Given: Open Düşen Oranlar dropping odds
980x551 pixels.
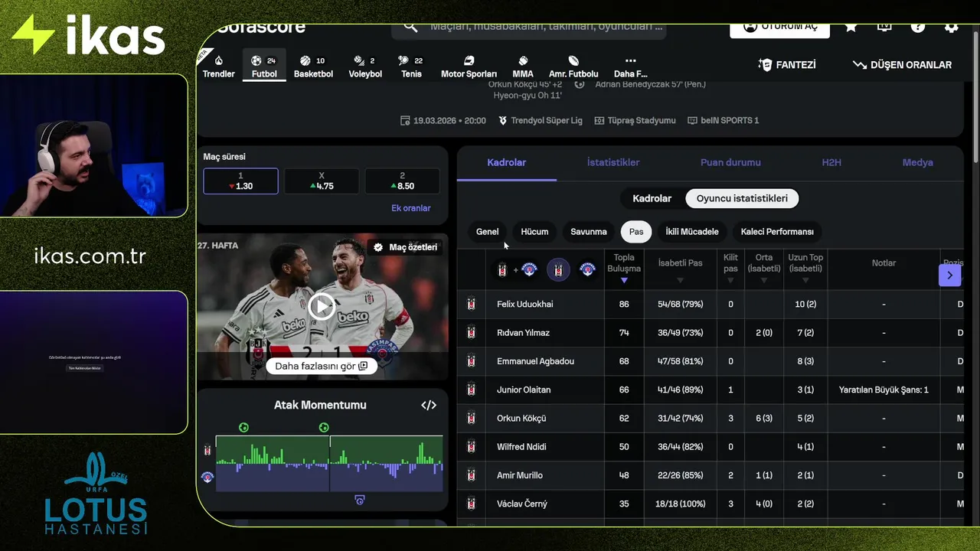Looking at the screenshot, I should click(902, 65).
